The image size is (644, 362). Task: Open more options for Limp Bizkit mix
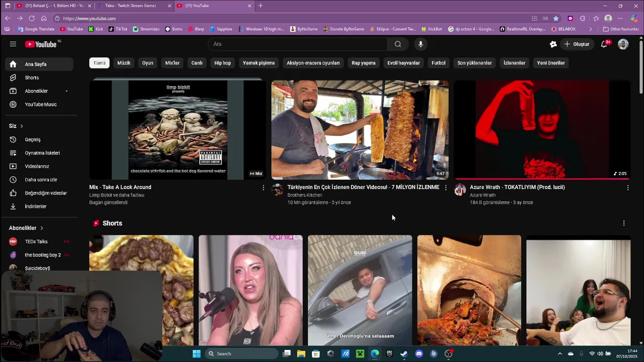tap(263, 188)
